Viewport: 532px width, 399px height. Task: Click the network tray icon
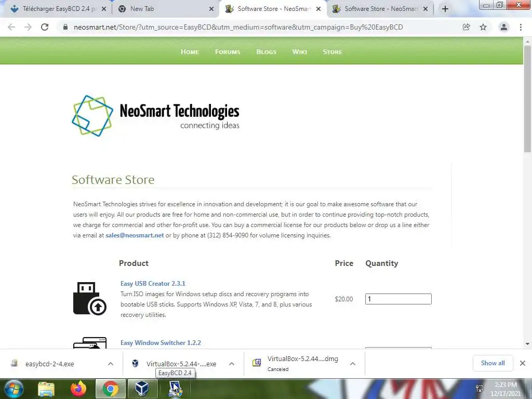480,389
